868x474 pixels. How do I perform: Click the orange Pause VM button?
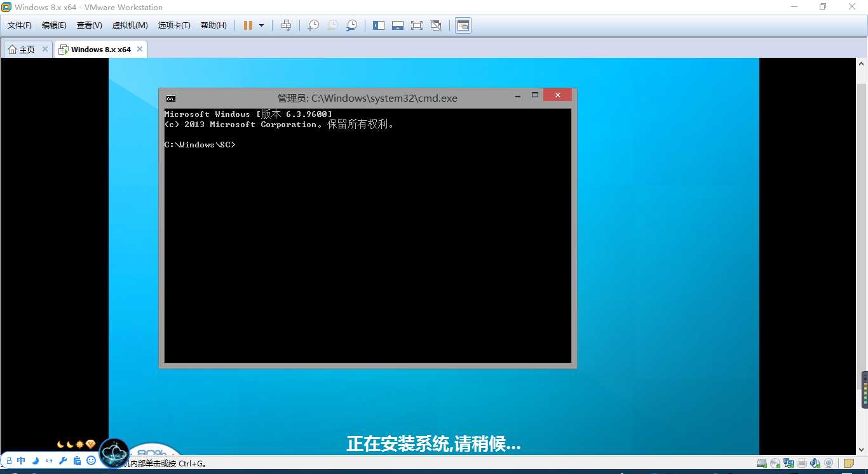click(x=248, y=25)
